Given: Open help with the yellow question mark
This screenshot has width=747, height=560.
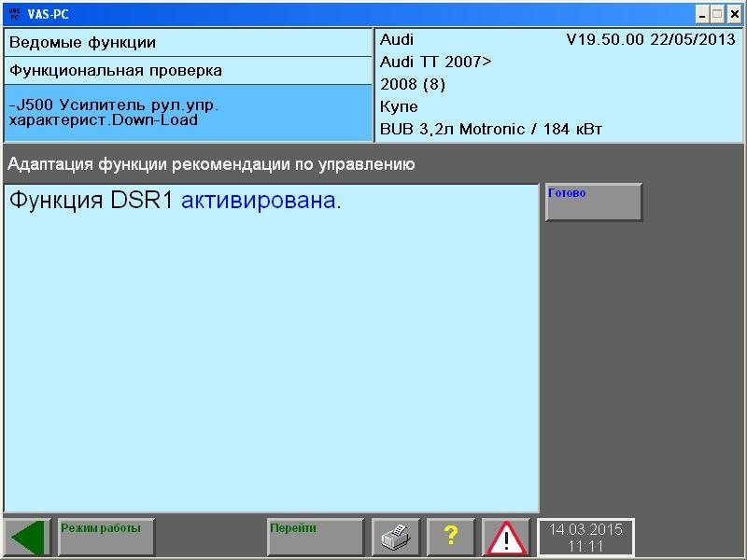Looking at the screenshot, I should click(x=451, y=538).
